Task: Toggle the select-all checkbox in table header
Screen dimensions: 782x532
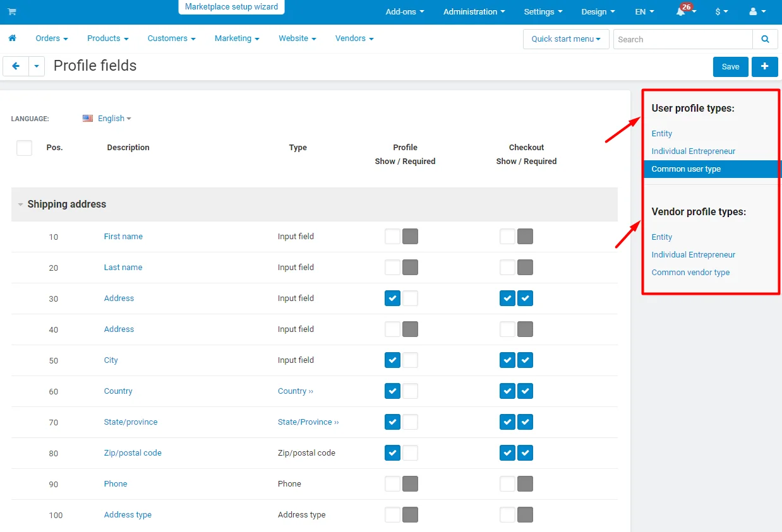Action: (x=24, y=148)
